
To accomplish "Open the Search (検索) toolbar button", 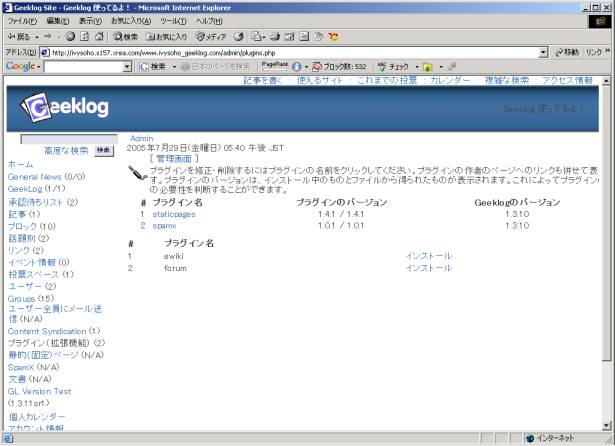I will pos(125,37).
